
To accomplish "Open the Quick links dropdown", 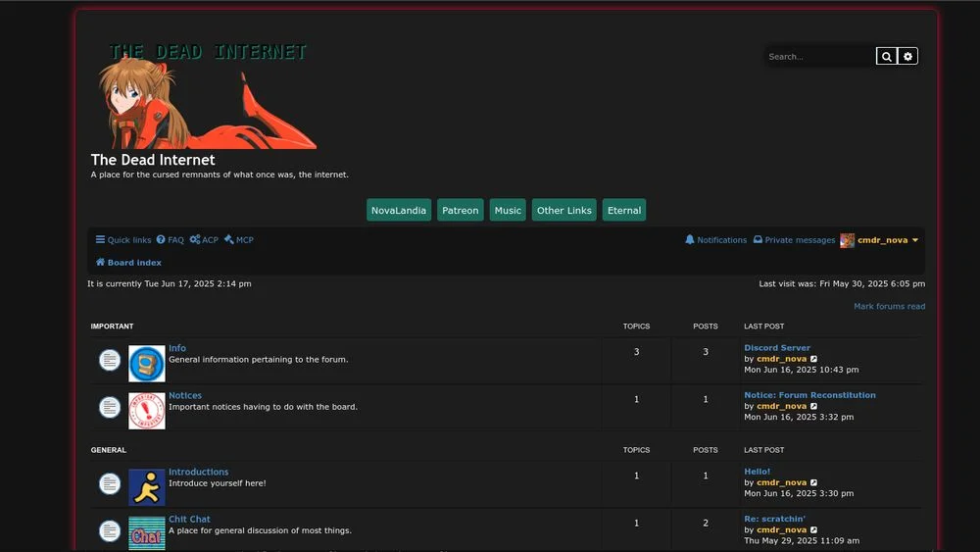I will [x=123, y=240].
